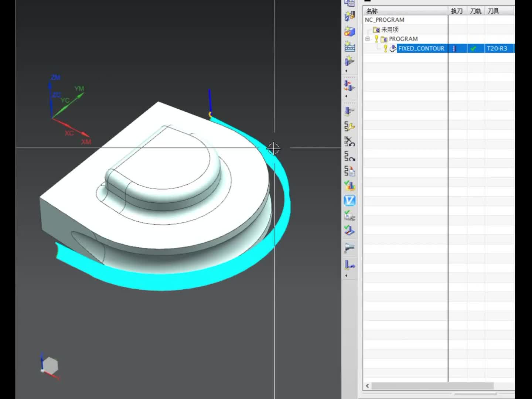Select the NC_PROGRAM root node
532x399 pixels.
[x=385, y=20]
